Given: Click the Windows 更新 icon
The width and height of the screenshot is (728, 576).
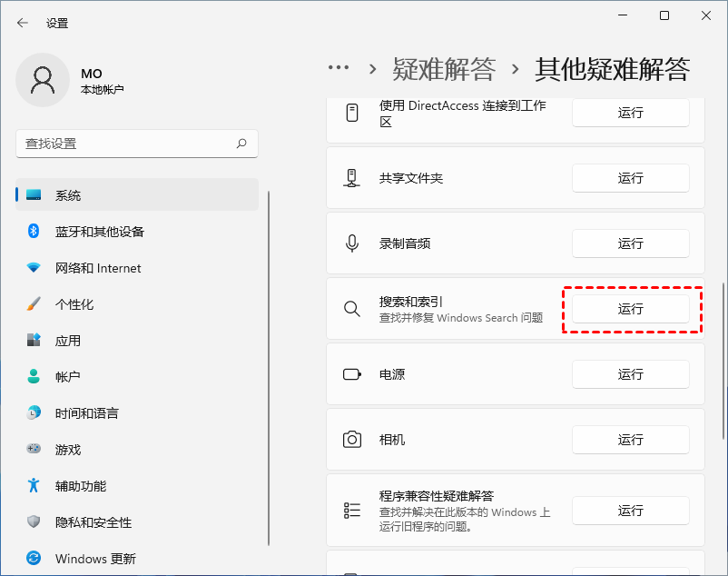Looking at the screenshot, I should pos(32,558).
